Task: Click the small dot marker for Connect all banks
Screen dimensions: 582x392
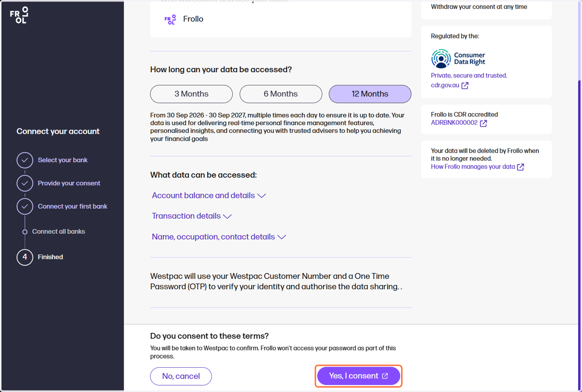Action: tap(25, 232)
